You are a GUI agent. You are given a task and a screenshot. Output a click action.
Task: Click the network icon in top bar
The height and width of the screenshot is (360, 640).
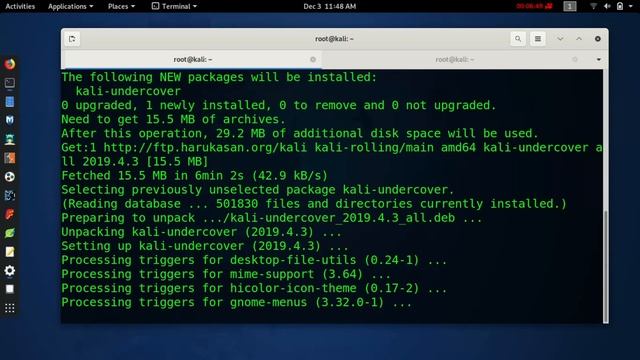click(593, 6)
